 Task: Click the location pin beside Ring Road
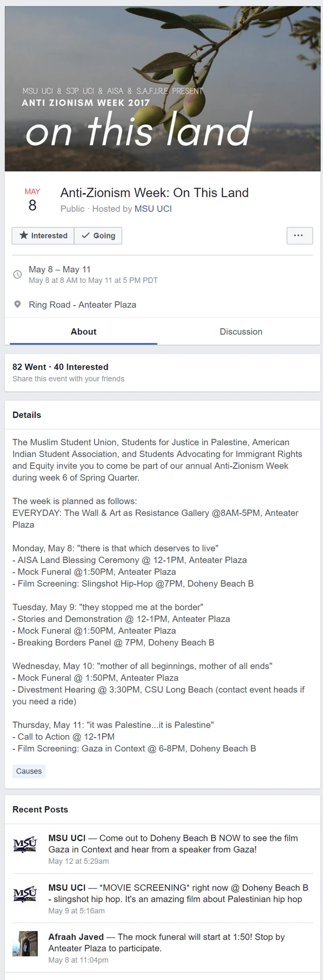coord(17,304)
